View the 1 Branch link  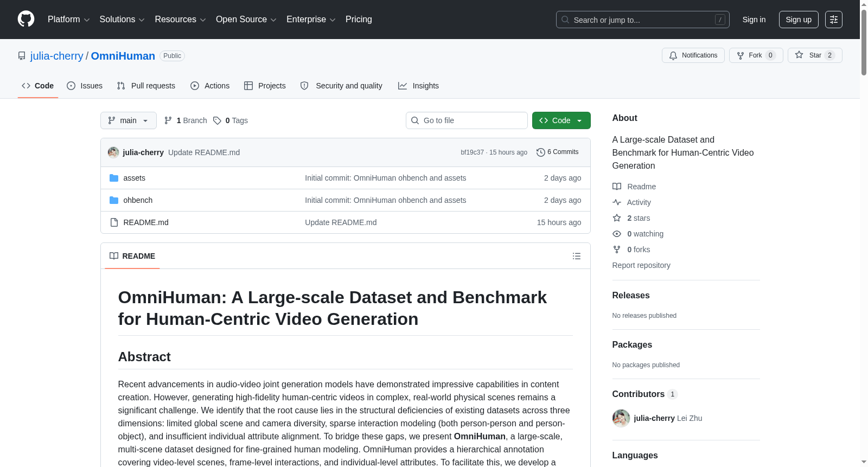click(186, 120)
